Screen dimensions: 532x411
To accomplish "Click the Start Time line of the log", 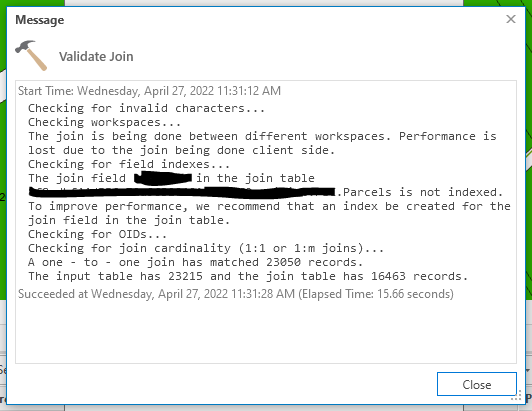I will click(149, 91).
